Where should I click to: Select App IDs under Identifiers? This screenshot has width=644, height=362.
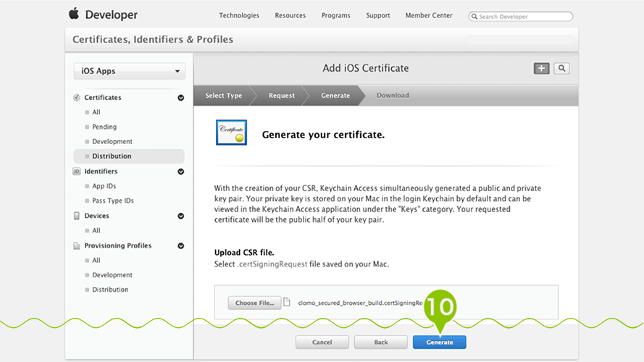(x=104, y=186)
